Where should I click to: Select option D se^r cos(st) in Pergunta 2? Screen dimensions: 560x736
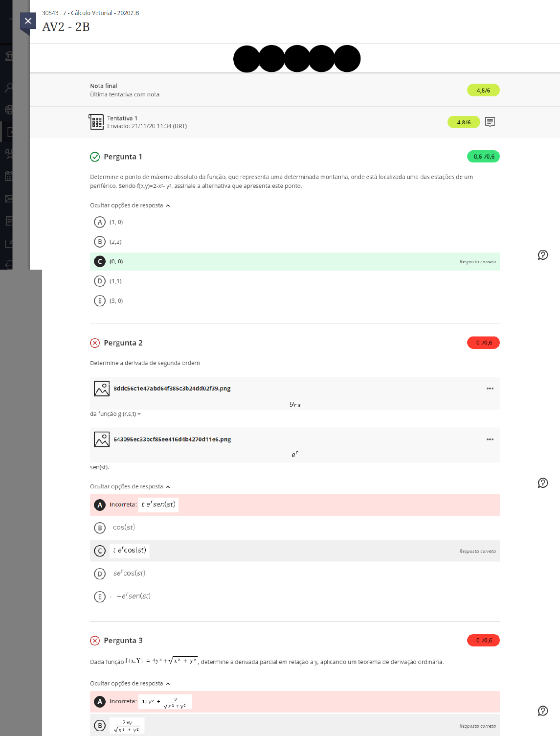[100, 574]
